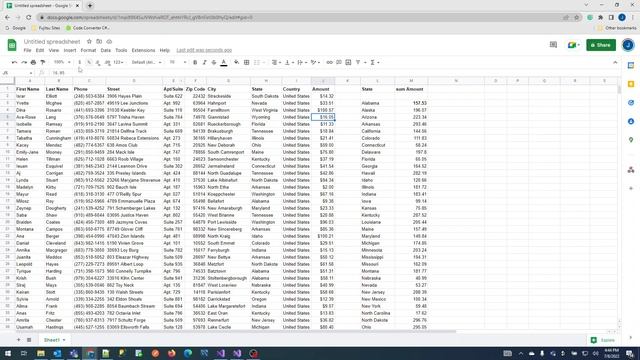This screenshot has height=360, width=640.
Task: Open the more number formats 123 dropdown
Action: coord(118,62)
